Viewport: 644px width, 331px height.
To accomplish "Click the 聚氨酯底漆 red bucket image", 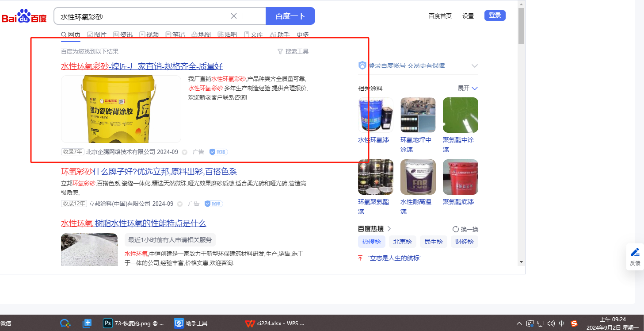I will click(461, 177).
